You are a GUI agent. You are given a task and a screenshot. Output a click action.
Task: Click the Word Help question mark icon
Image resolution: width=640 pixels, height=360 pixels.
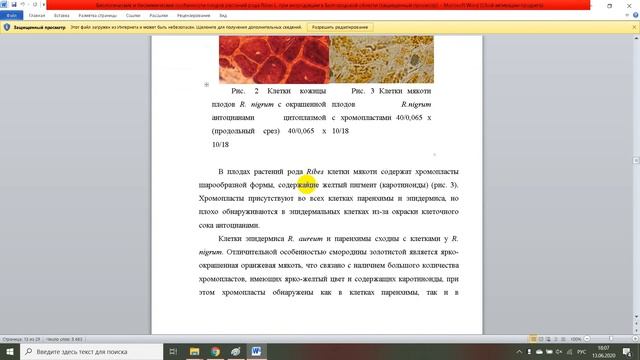point(636,15)
